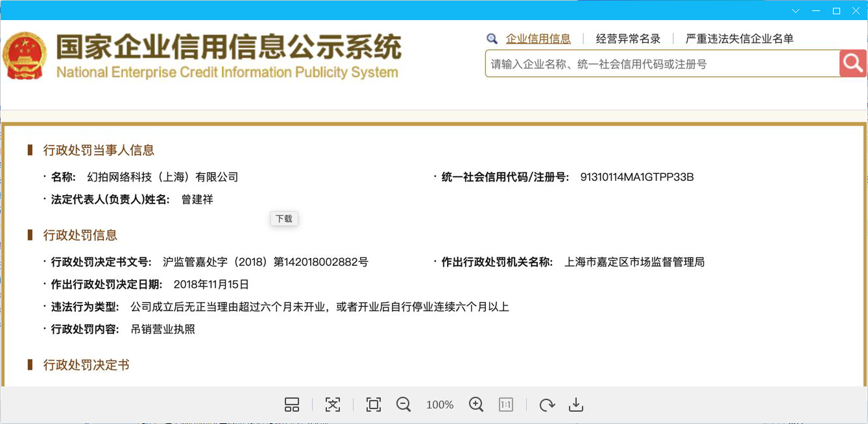The width and height of the screenshot is (868, 424).
Task: Click the 行政处罚决定书 section heading
Action: [x=86, y=365]
